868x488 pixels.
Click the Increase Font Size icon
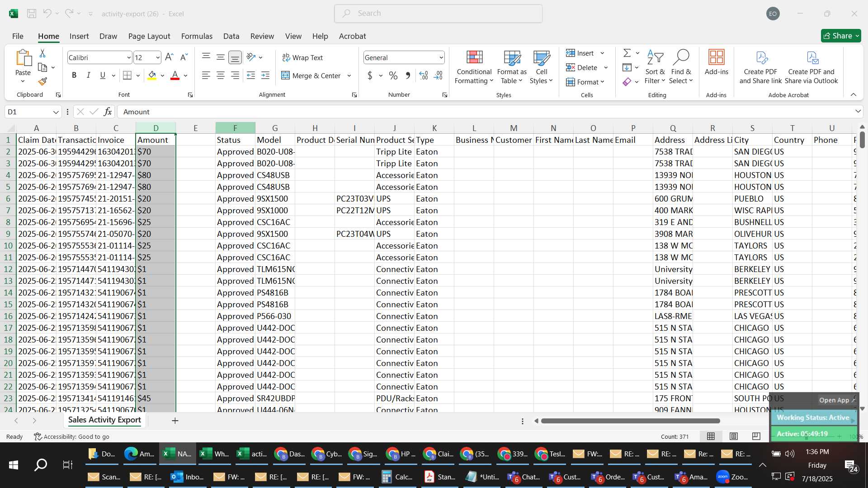click(x=169, y=57)
